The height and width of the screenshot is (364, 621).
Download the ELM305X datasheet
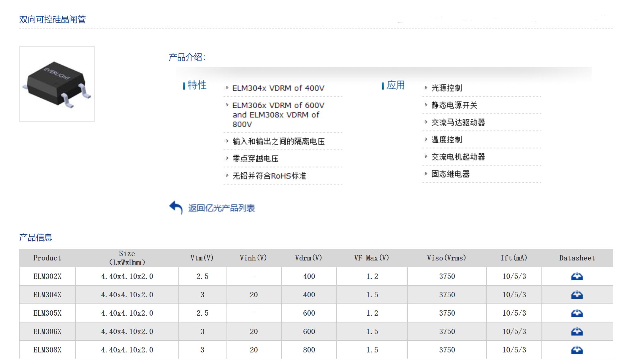point(577,313)
